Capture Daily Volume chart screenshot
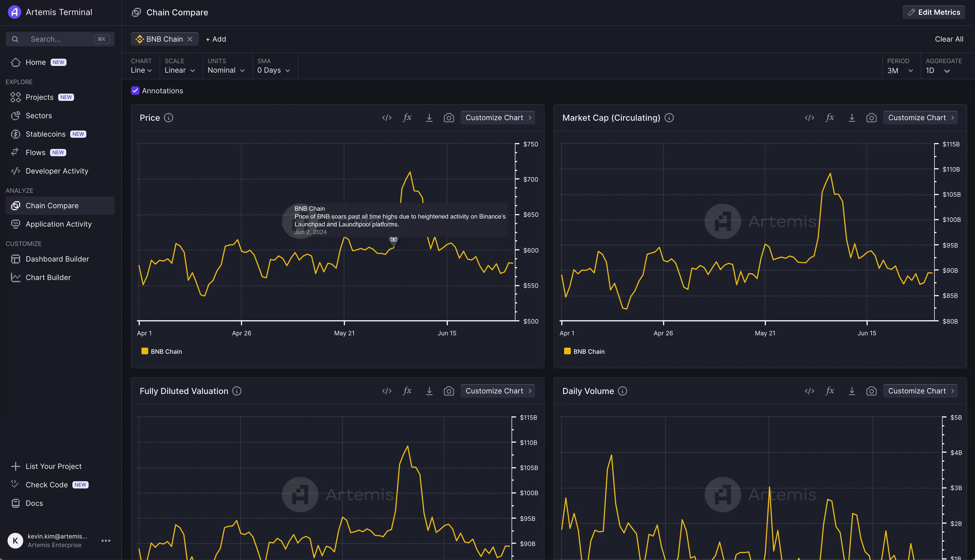Screen dimensions: 975x560 (x=872, y=391)
